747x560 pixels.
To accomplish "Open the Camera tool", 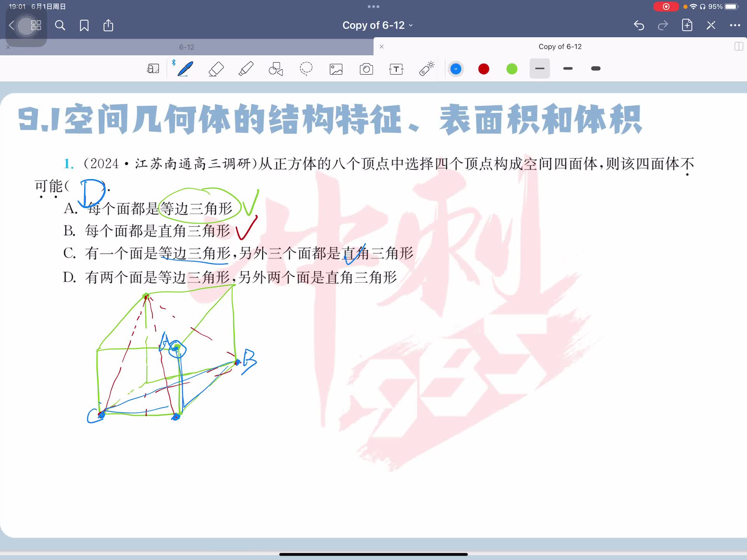I will [x=366, y=69].
